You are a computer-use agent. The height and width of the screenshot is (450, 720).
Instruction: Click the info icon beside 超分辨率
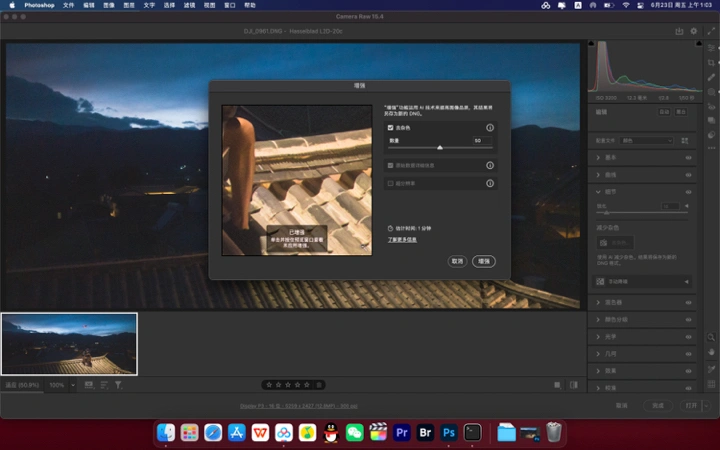pyautogui.click(x=490, y=183)
